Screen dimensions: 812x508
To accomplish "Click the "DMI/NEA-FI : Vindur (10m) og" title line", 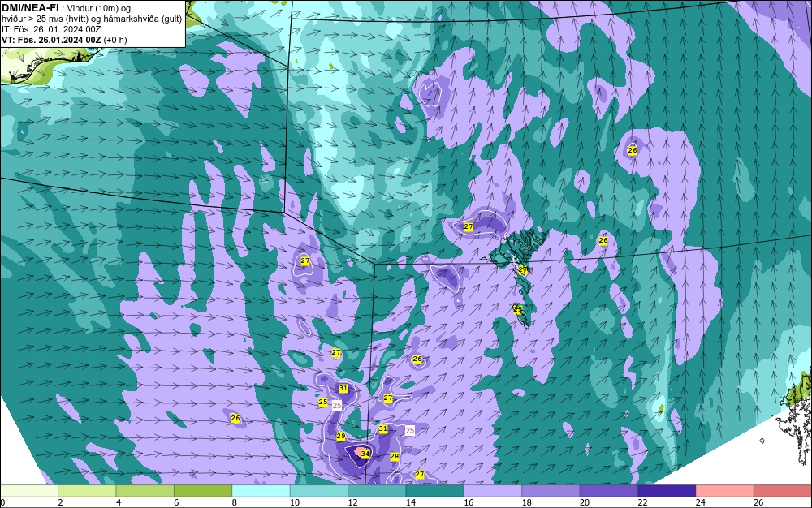I will [67, 8].
